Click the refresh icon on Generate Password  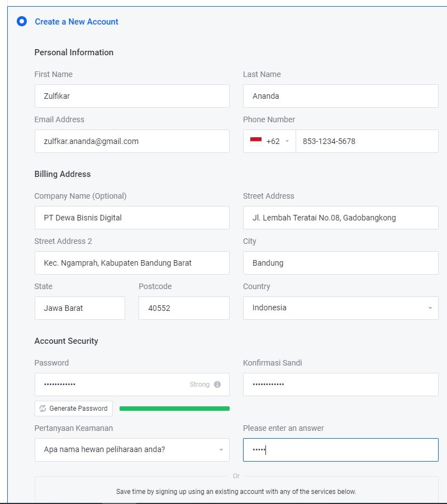[42, 409]
